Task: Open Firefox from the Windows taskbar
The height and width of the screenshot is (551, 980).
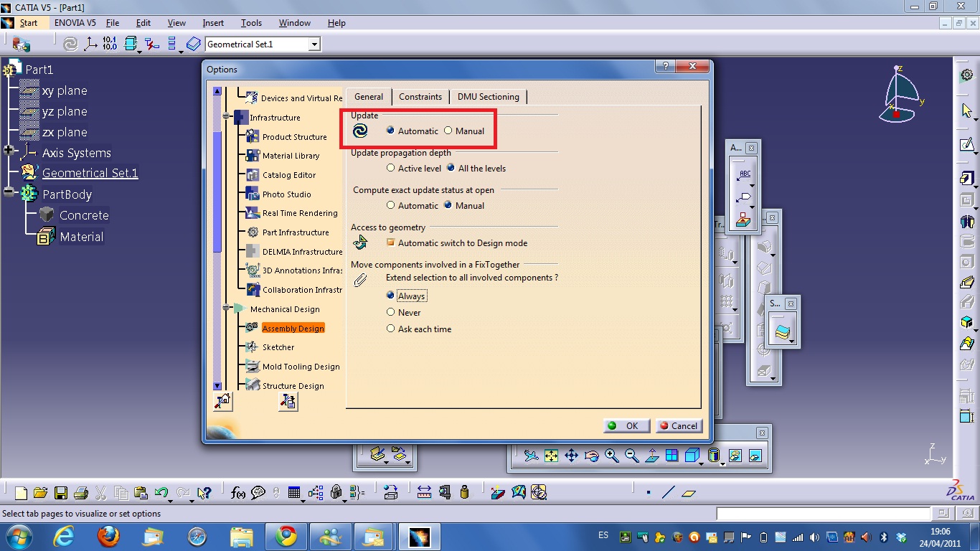Action: [x=109, y=536]
